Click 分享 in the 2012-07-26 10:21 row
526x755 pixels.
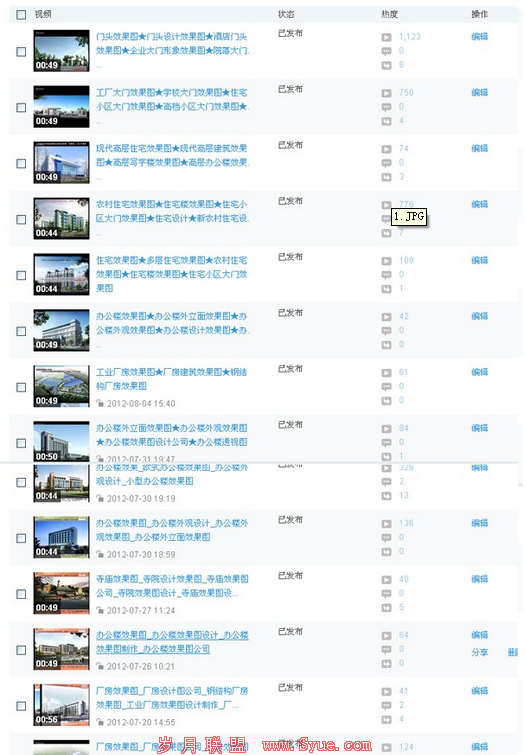479,652
